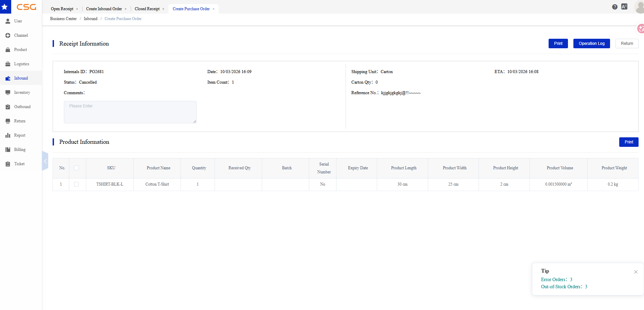Open the Inventory sidebar icon
The height and width of the screenshot is (310, 644).
pyautogui.click(x=8, y=92)
